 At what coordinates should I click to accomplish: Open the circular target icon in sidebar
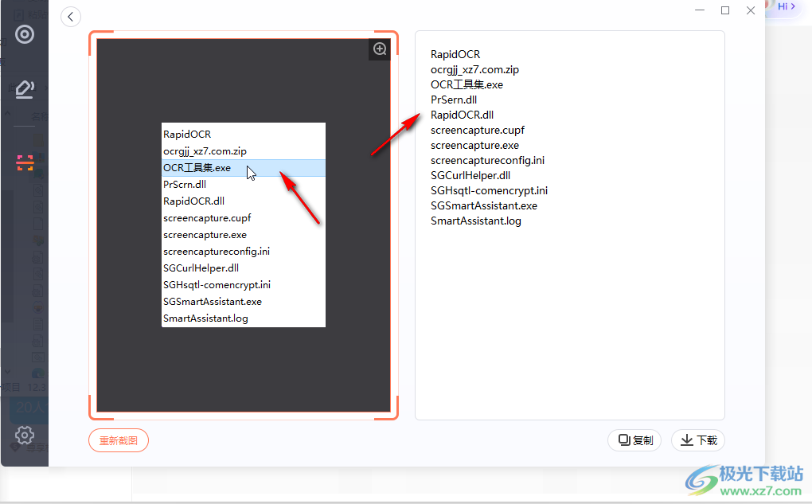[x=25, y=35]
